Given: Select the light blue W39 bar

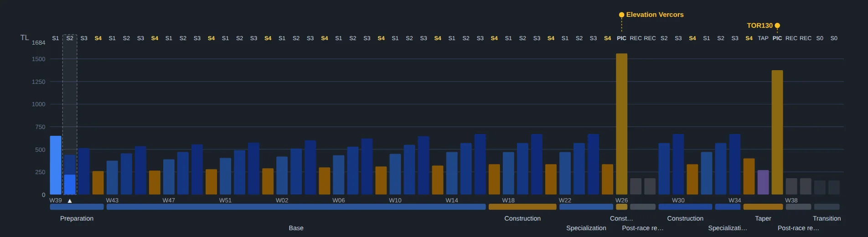Looking at the screenshot, I should point(56,165).
